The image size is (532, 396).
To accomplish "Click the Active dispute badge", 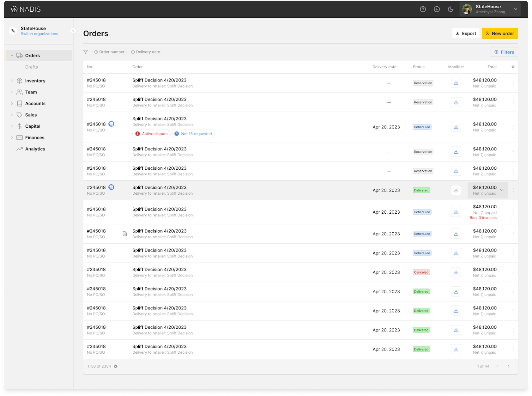I will coord(152,134).
